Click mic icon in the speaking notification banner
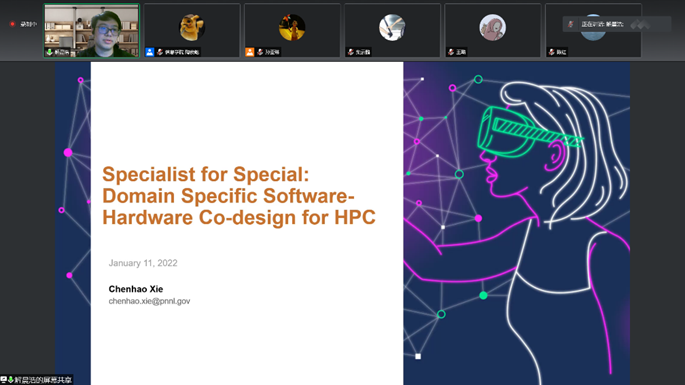This screenshot has height=385, width=685. point(571,24)
